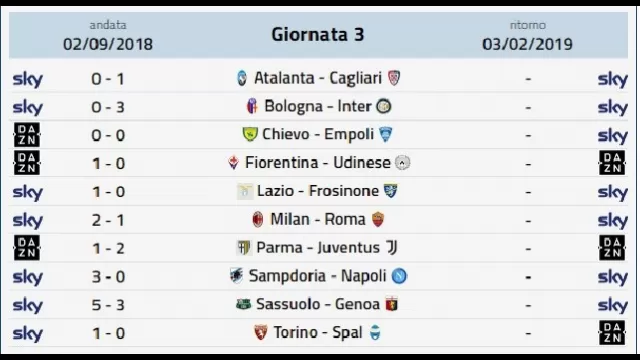Click the Juventus logo icon

pyautogui.click(x=391, y=247)
